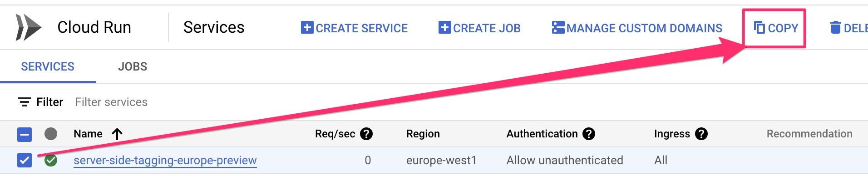Screen dimensions: 868x192
Task: Open the Req/sec help question mark
Action: tap(366, 134)
